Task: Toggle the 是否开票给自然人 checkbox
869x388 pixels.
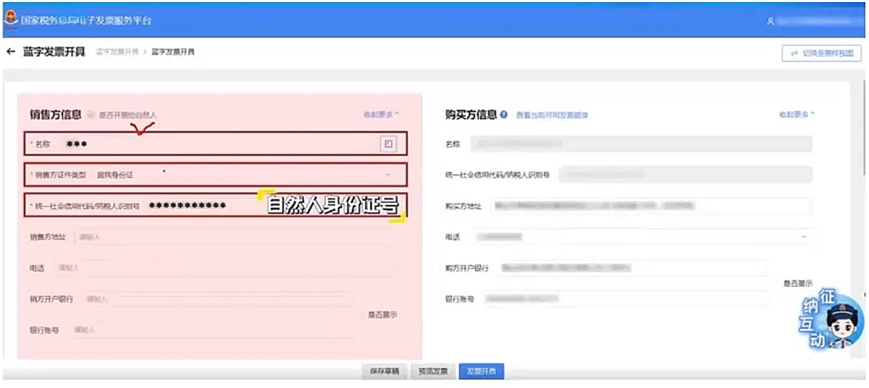Action: 91,115
